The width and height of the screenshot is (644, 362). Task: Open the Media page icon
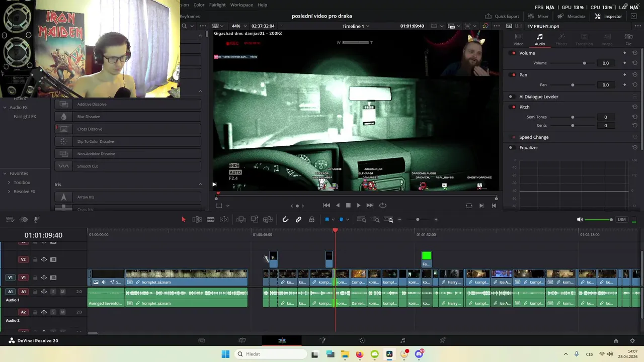201,340
